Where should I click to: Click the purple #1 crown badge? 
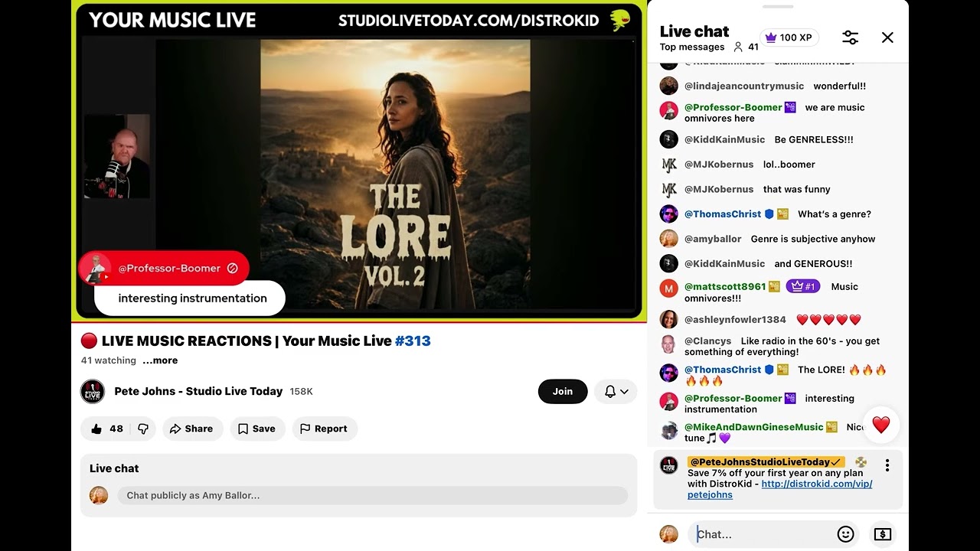click(802, 286)
